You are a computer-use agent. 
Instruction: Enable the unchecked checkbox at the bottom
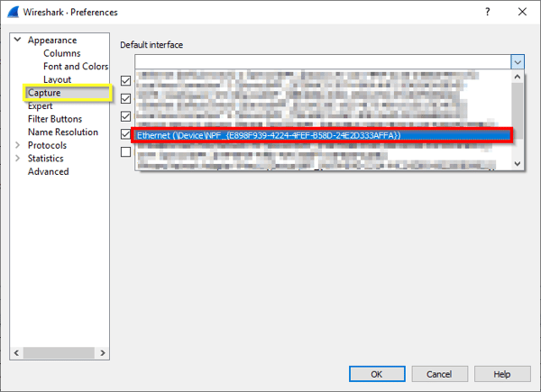click(126, 151)
